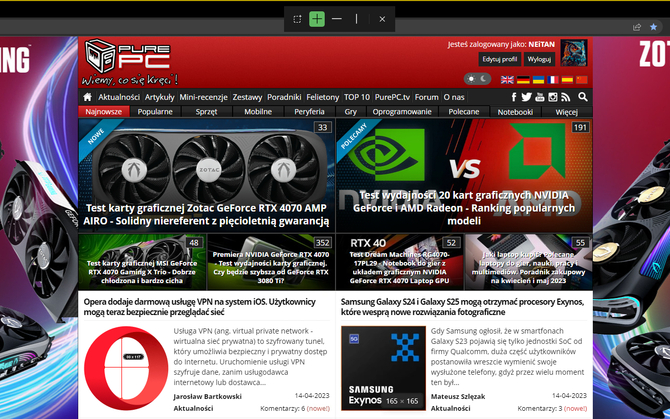
Task: Select the Gry tab
Action: (x=350, y=111)
